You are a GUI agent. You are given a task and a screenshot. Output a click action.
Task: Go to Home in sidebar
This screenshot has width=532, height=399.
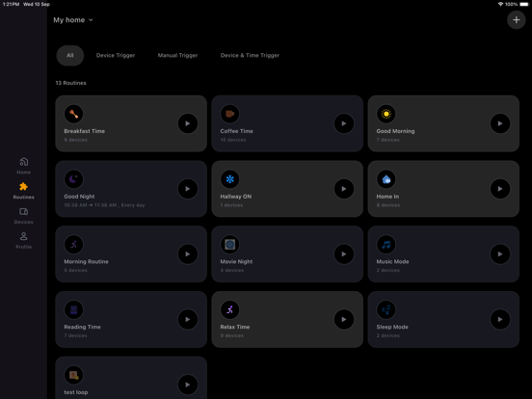[x=23, y=166]
